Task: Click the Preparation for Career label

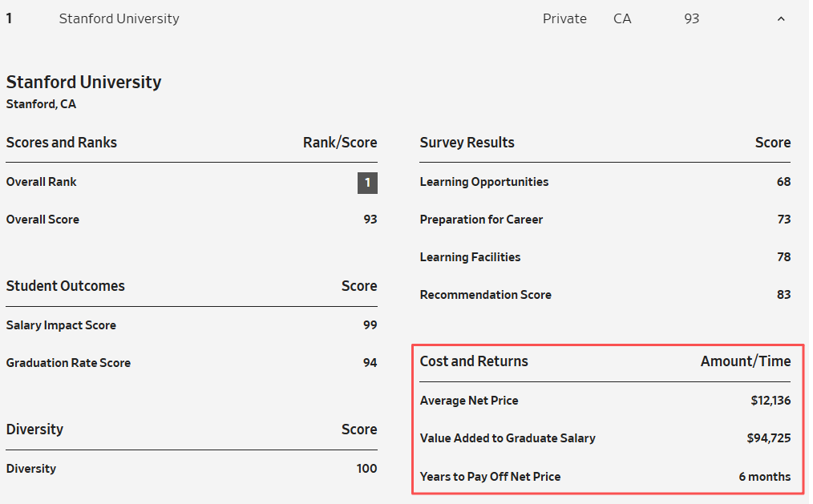Action: pyautogui.click(x=481, y=220)
